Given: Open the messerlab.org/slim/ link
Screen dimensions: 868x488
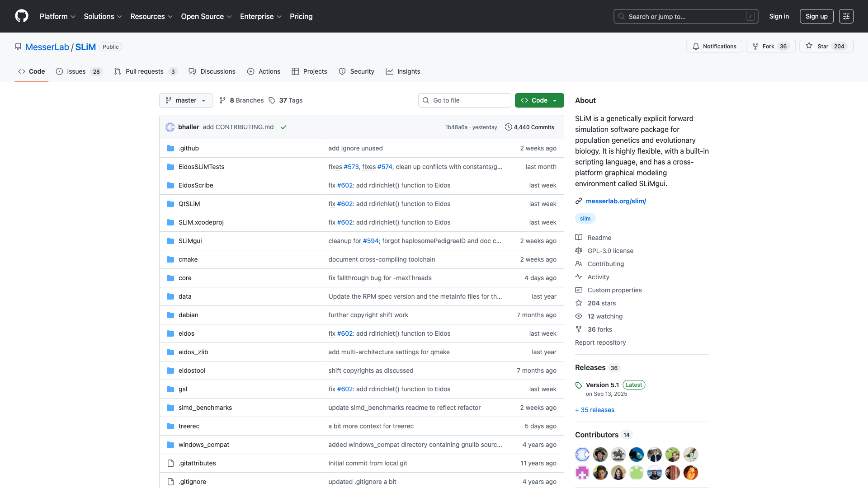Looking at the screenshot, I should 616,201.
